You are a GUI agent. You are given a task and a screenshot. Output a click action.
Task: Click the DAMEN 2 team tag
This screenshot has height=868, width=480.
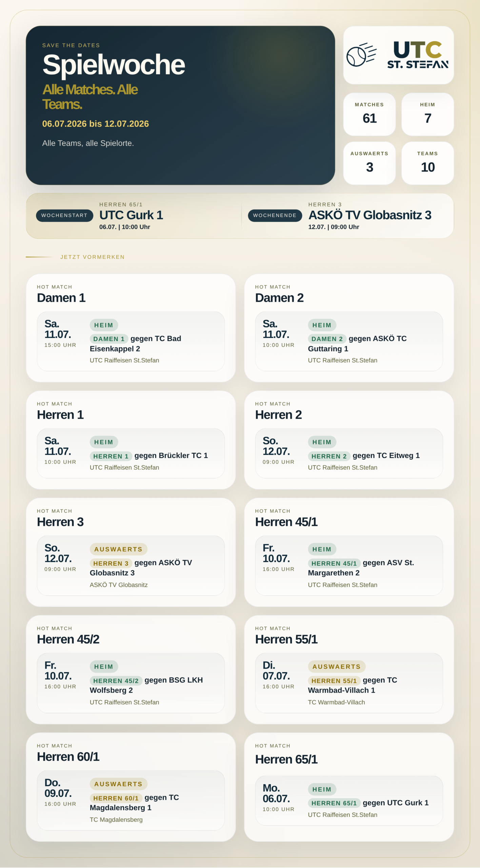click(x=327, y=339)
